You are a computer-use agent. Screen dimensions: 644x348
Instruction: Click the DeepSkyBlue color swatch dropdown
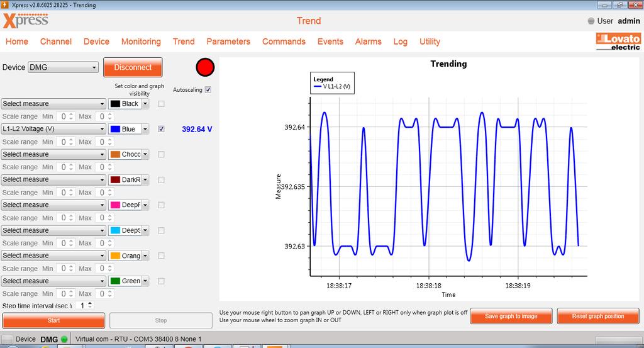click(x=128, y=230)
